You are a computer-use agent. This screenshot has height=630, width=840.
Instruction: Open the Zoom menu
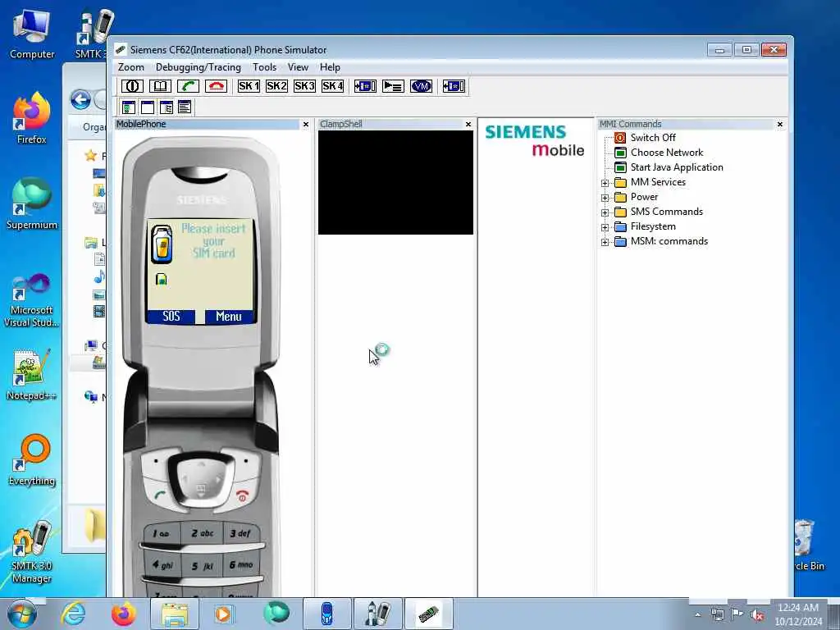pyautogui.click(x=131, y=67)
